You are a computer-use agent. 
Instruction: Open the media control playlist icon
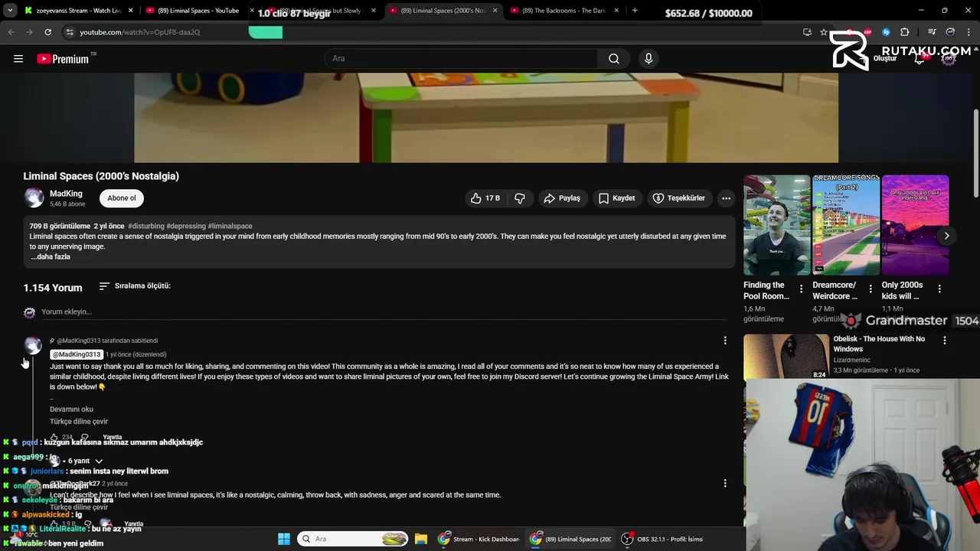coord(932,32)
